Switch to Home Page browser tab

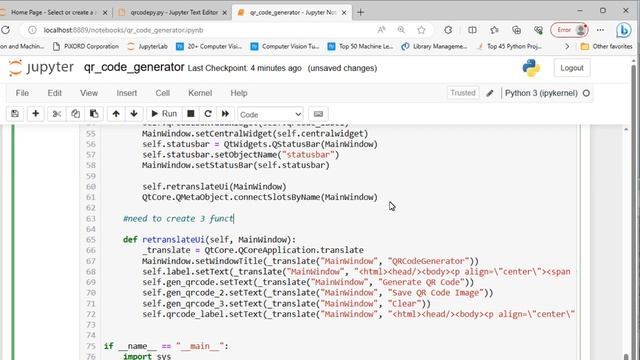point(54,13)
